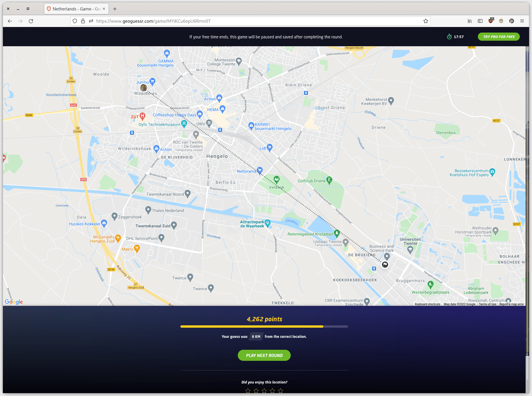Viewport: 532px width, 396px height.
Task: Click the Bezoekerscentrum Koetshuis Hof Espelo pin
Action: pos(492,172)
